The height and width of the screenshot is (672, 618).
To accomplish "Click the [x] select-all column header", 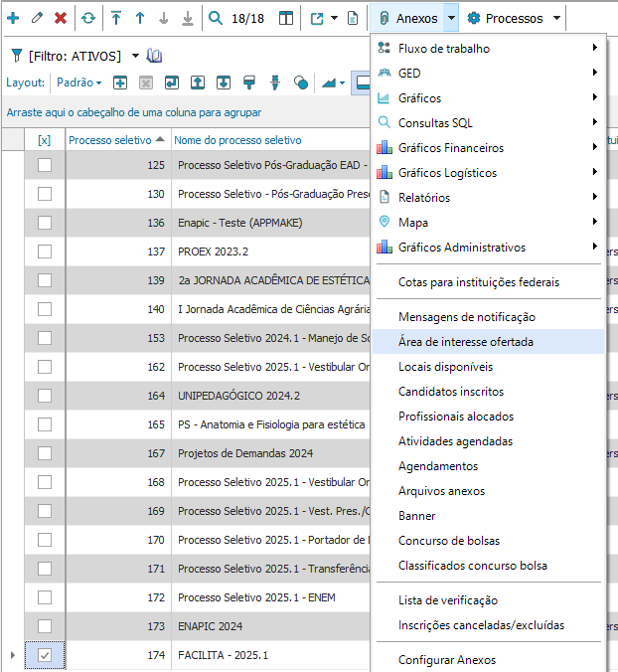I will pyautogui.click(x=45, y=140).
